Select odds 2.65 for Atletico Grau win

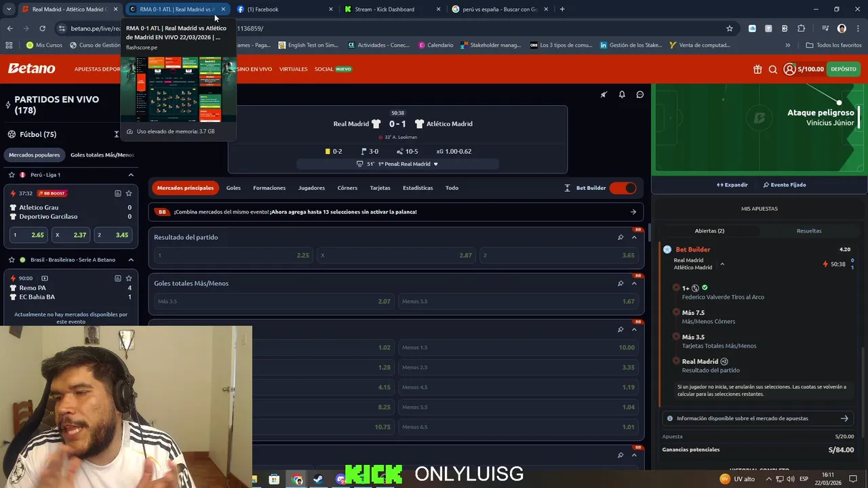29,235
